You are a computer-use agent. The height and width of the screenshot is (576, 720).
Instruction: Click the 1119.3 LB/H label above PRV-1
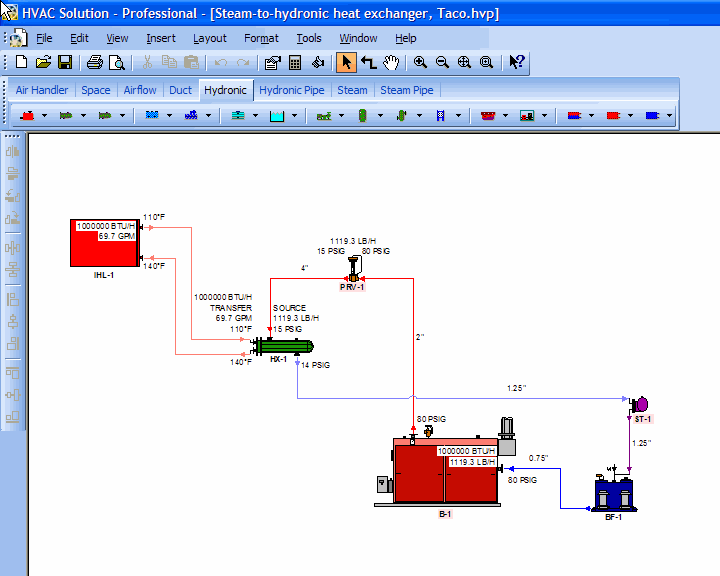(x=353, y=241)
